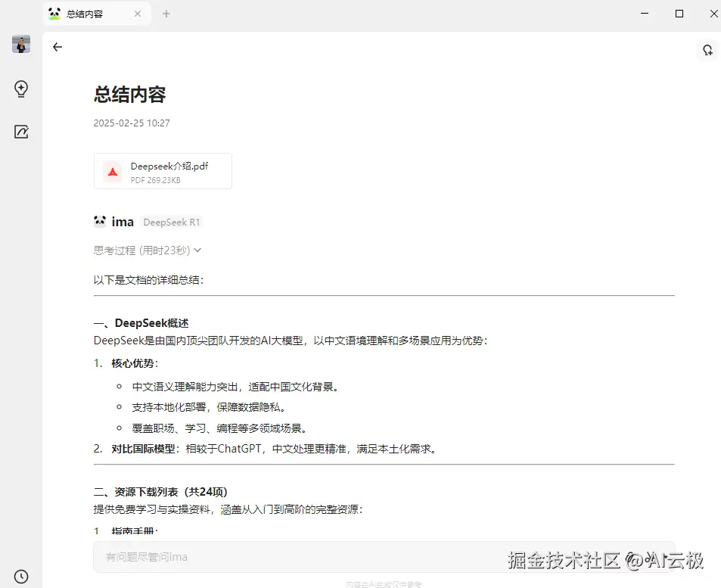This screenshot has width=721, height=588.
Task: Open the Deepseek介绍.pdf attachment
Action: coord(163,171)
